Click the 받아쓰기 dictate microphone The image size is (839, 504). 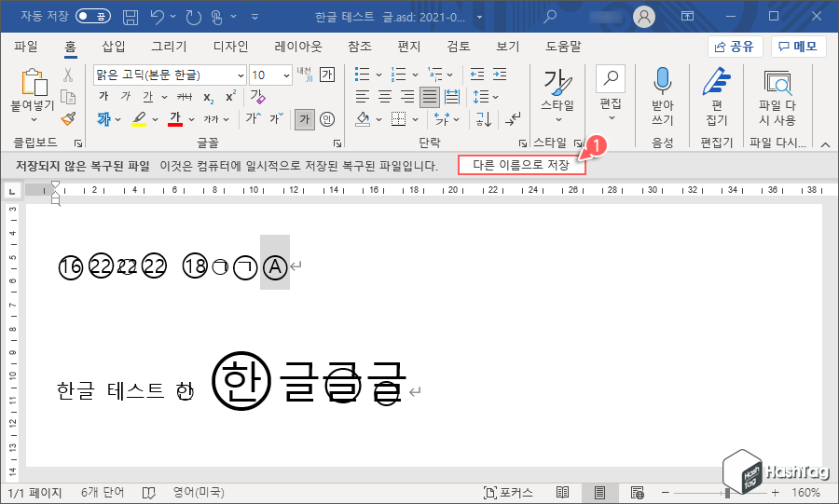663,96
